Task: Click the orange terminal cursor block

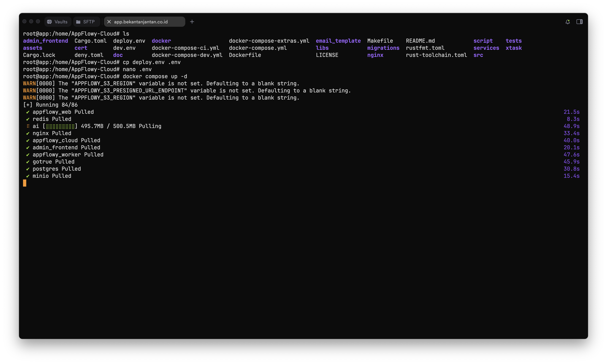Action: click(25, 183)
